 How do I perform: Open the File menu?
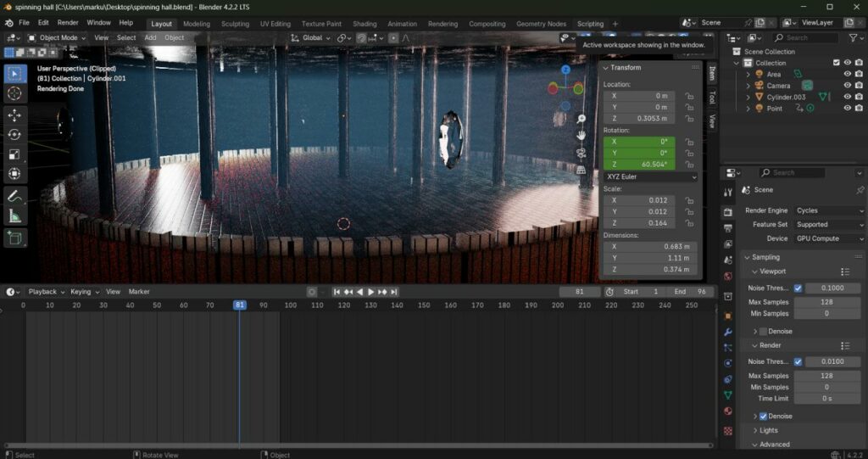tap(25, 23)
